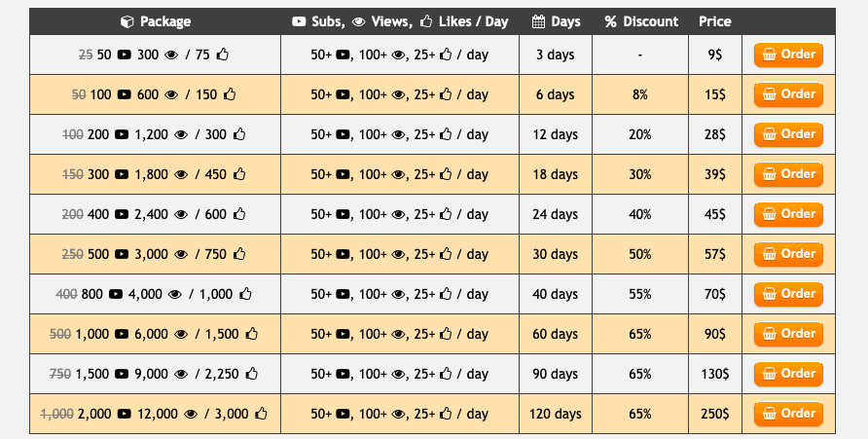Click the YouTube icon in Subs header
The width and height of the screenshot is (868, 439).
pos(299,21)
